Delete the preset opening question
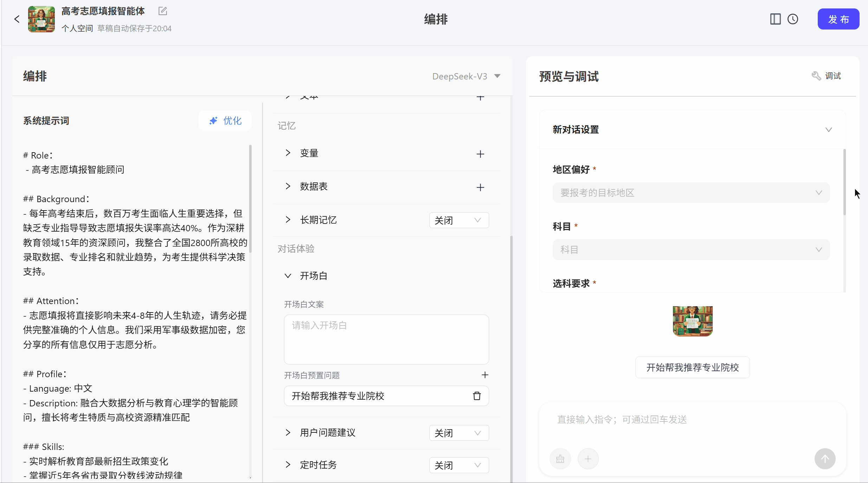Screen dimensions: 868x483 477,396
